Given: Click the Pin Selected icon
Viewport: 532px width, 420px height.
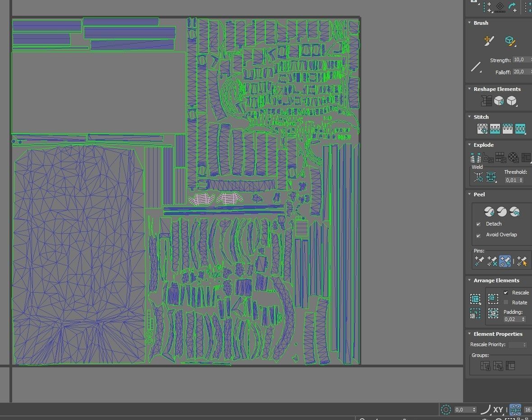Looking at the screenshot, I should (x=479, y=261).
